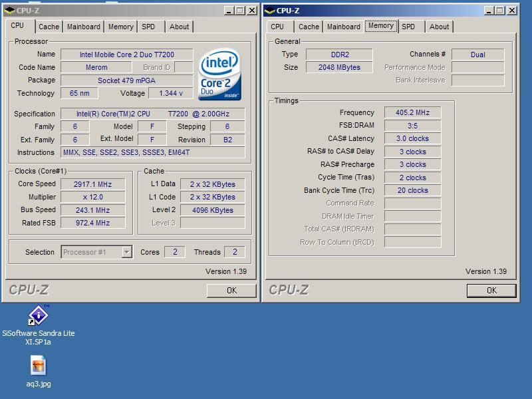Open the About tab in right CPU-Z window

[439, 27]
